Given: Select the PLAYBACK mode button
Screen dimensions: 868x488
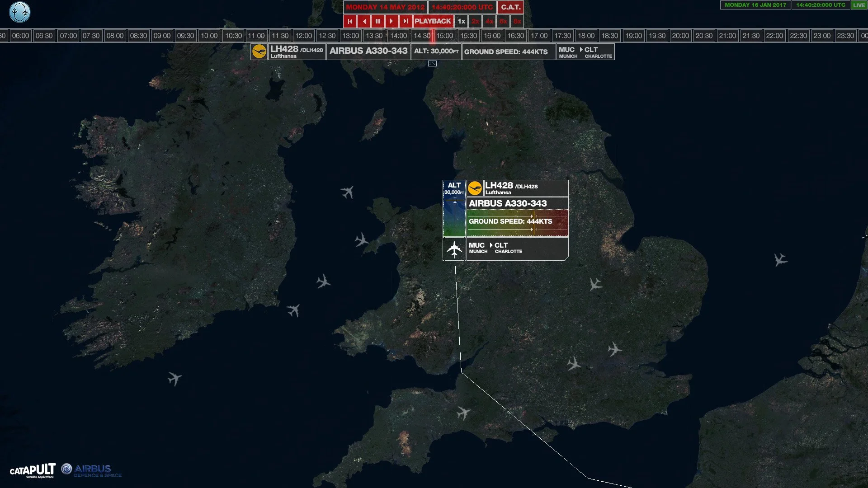Looking at the screenshot, I should [x=433, y=21].
